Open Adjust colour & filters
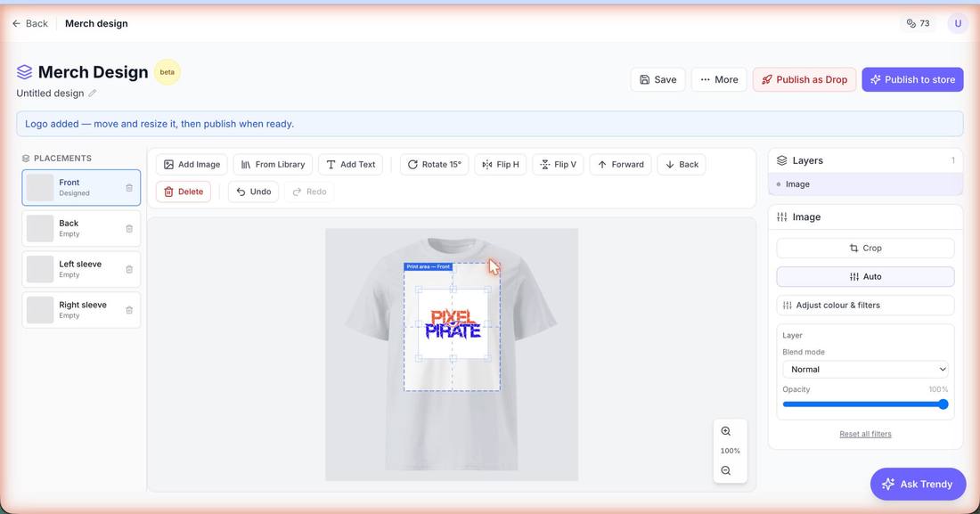The image size is (980, 514). point(865,306)
